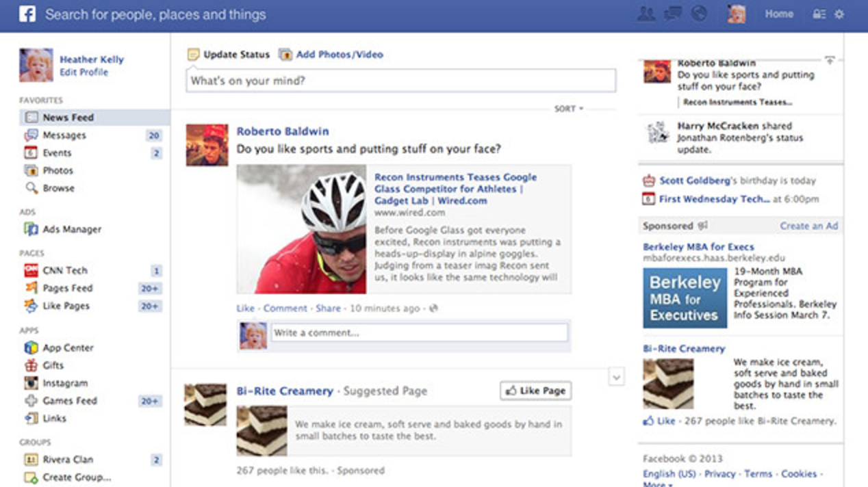This screenshot has width=868, height=487.
Task: Click the Like Page button for Bi-Rite
Action: click(x=535, y=391)
